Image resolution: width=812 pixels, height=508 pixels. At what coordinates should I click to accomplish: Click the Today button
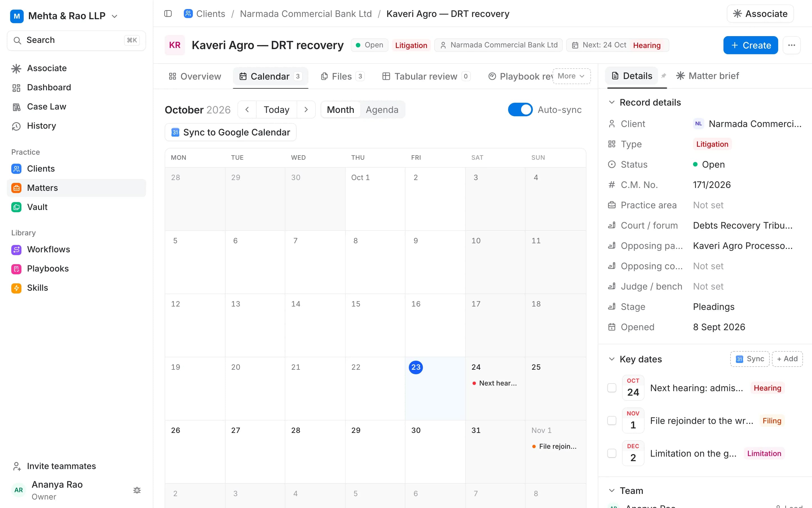[x=277, y=110]
